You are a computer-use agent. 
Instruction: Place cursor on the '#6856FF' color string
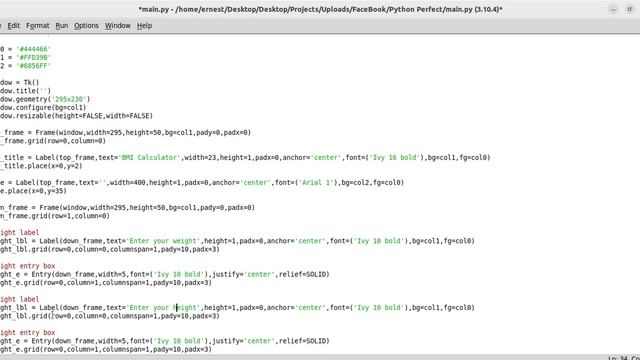click(x=33, y=66)
